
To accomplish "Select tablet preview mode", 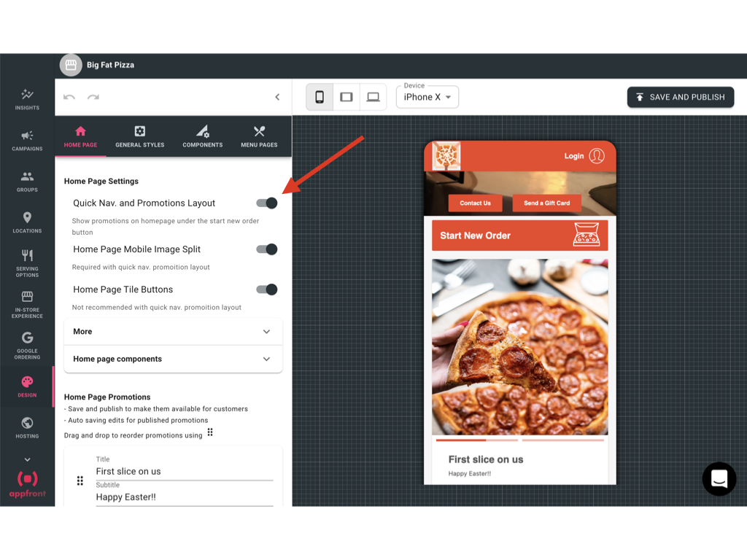I will (347, 97).
